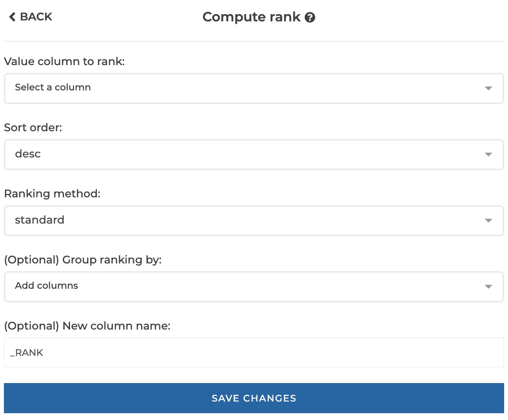The width and height of the screenshot is (508, 420).
Task: Click the 'Value column to rank:' label
Action: 64,61
